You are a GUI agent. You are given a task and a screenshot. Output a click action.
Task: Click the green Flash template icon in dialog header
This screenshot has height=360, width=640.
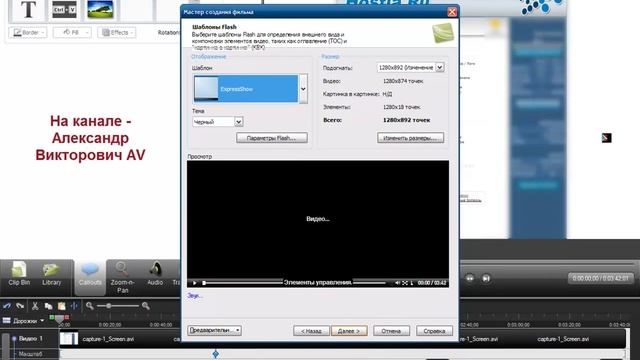tap(443, 33)
